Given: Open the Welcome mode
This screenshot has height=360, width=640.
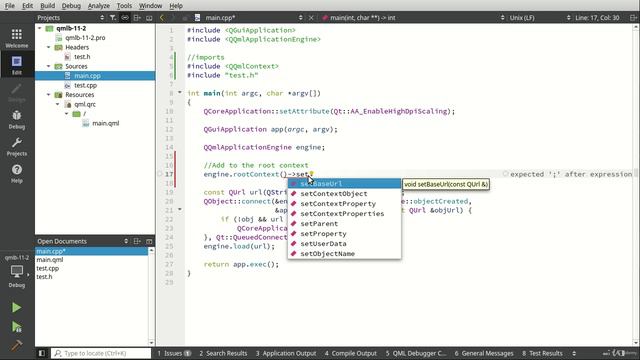Looking at the screenshot, I should [x=17, y=38].
